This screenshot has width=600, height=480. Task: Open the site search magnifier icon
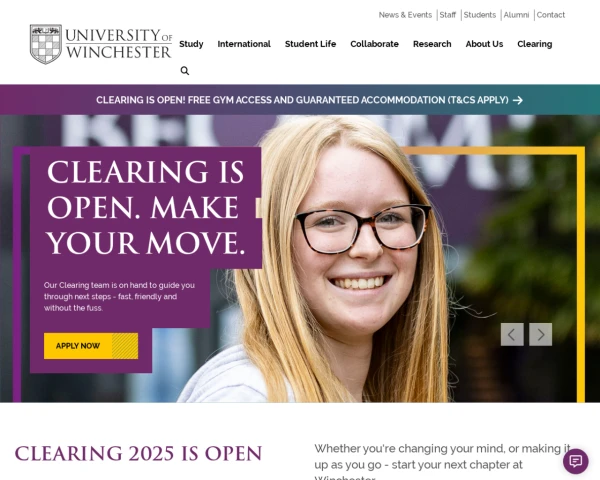point(184,71)
